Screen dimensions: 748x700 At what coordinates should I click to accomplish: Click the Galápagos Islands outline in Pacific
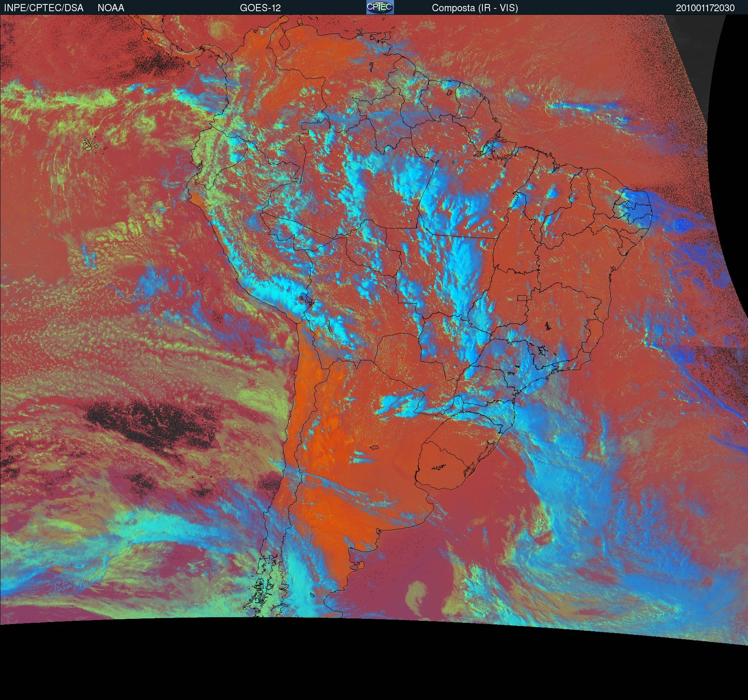tap(91, 145)
